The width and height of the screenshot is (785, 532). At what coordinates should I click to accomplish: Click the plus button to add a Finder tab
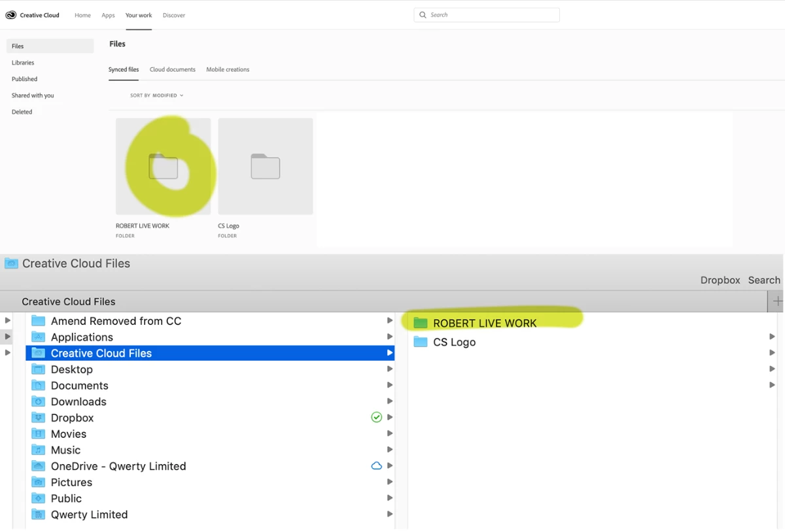777,301
